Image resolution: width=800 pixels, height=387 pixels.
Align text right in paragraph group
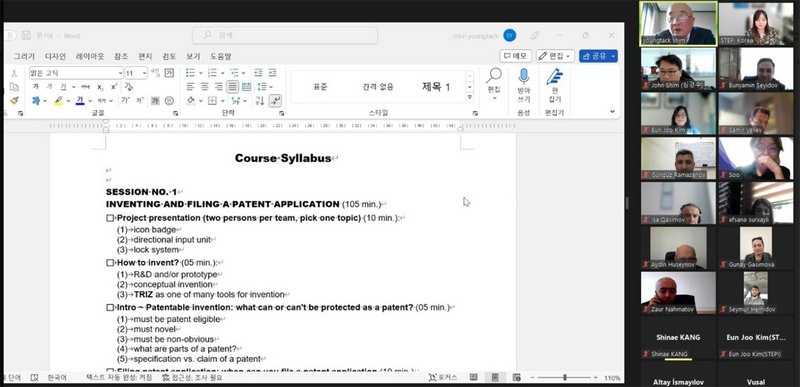[218, 87]
